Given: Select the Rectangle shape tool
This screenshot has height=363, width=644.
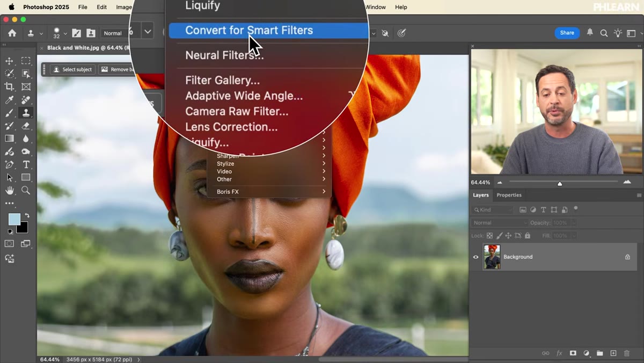Looking at the screenshot, I should coord(26,177).
